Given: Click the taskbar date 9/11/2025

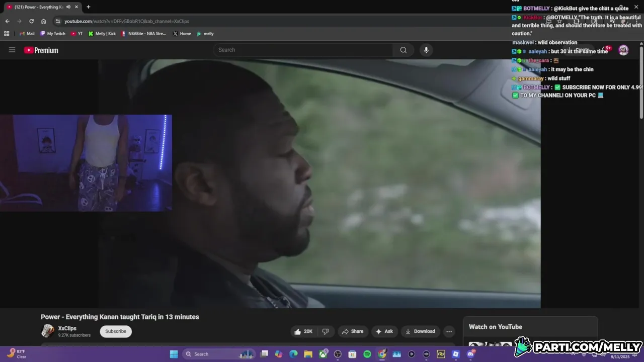Looking at the screenshot, I should click(x=620, y=356).
